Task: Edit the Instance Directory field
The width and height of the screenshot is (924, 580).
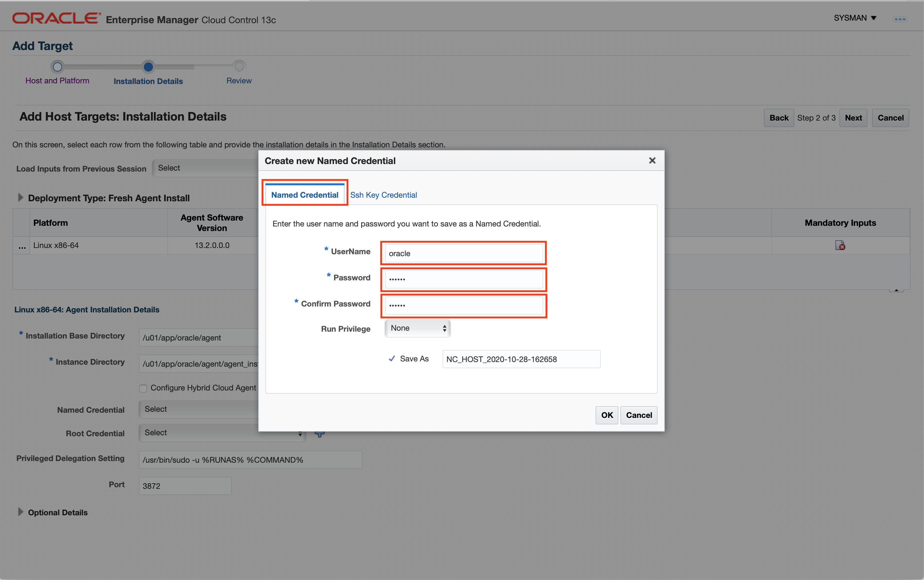Action: (x=199, y=364)
